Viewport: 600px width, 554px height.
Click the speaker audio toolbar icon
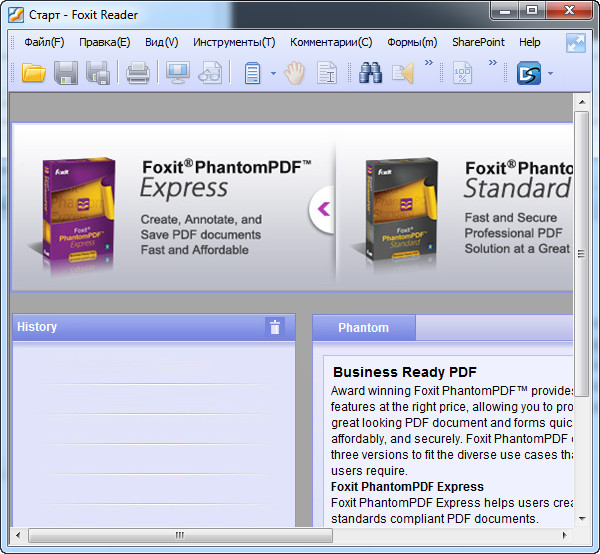pyautogui.click(x=402, y=73)
